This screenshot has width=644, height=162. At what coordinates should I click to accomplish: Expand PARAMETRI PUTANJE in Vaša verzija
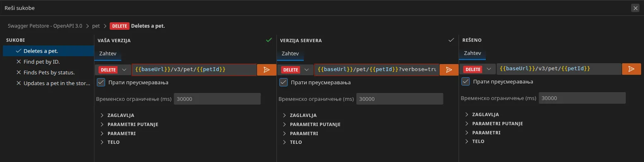[x=129, y=124]
